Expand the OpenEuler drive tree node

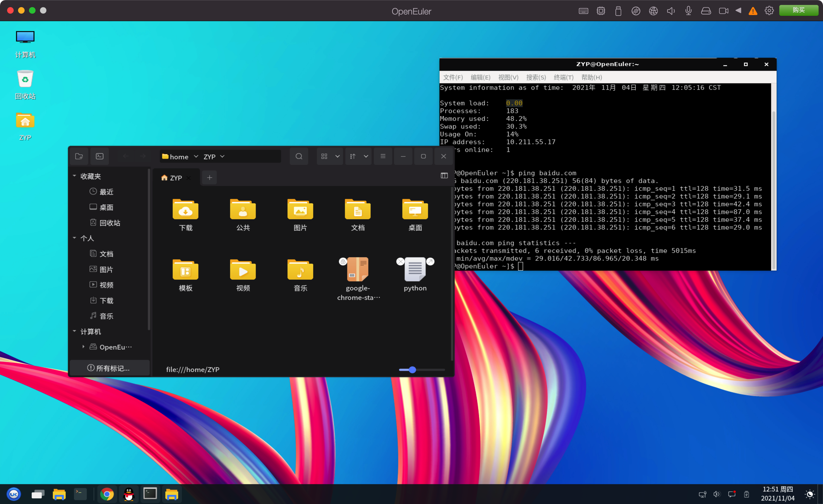click(83, 347)
